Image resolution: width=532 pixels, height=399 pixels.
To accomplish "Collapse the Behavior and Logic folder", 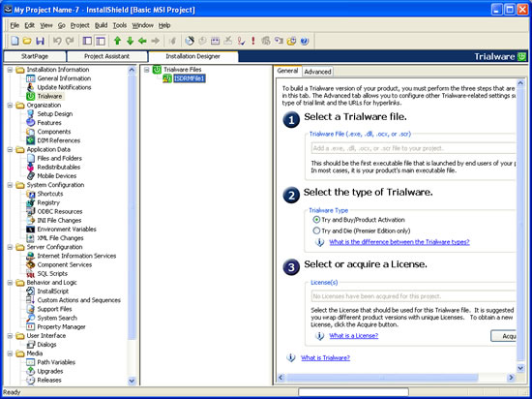I will coord(10,282).
